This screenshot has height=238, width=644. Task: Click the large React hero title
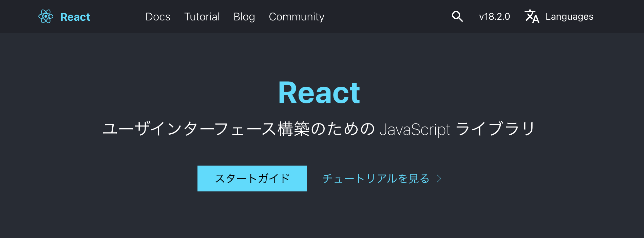tap(319, 93)
